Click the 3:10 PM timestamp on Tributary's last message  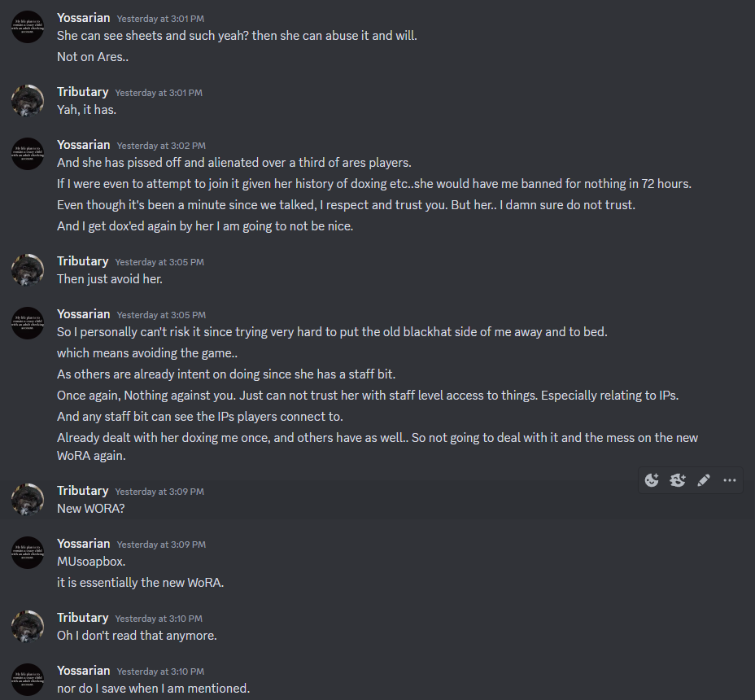pos(158,618)
